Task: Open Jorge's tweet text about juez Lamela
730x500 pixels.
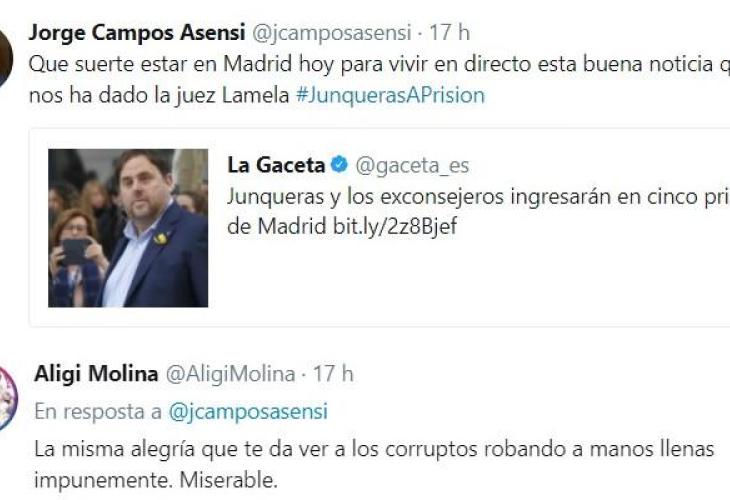Action: pos(379,80)
